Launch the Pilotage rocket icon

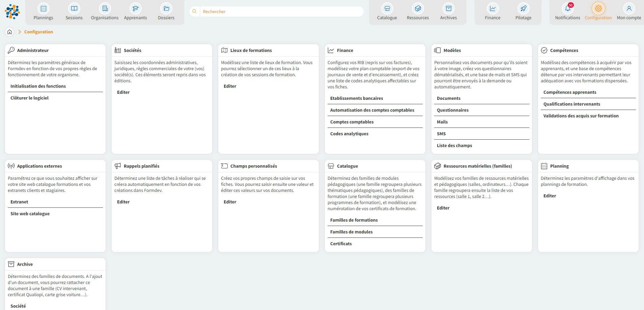tap(523, 8)
